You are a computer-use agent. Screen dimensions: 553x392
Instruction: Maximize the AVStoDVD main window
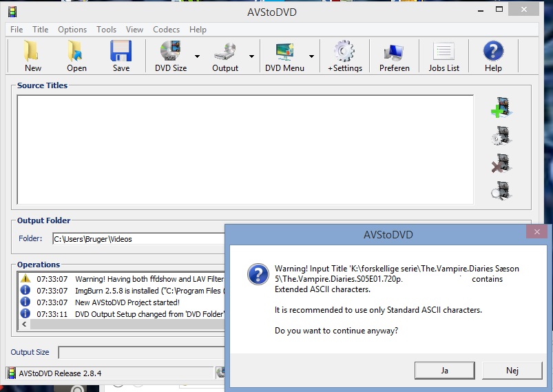pyautogui.click(x=499, y=10)
